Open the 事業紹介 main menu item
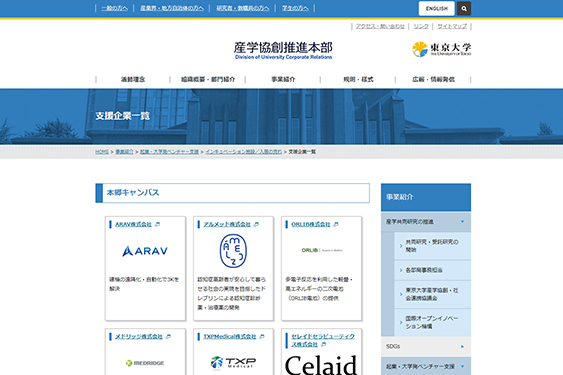Image resolution: width=563 pixels, height=375 pixels. pyautogui.click(x=283, y=79)
